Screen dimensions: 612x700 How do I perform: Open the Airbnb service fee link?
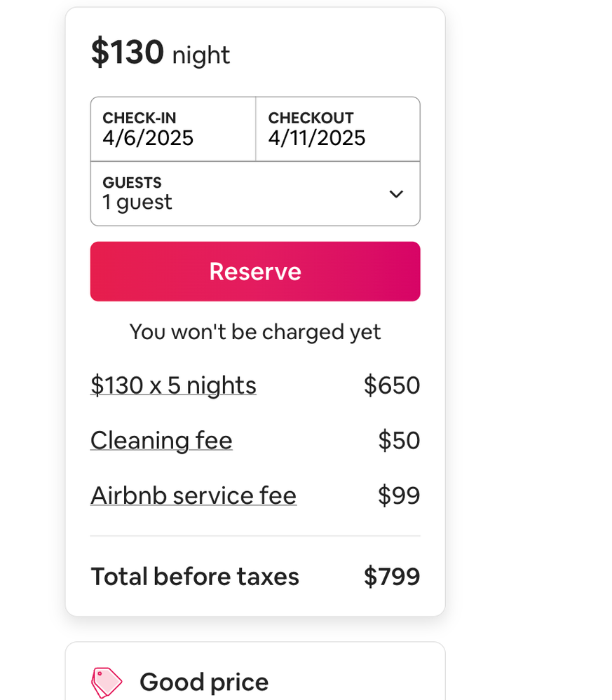[x=193, y=495]
